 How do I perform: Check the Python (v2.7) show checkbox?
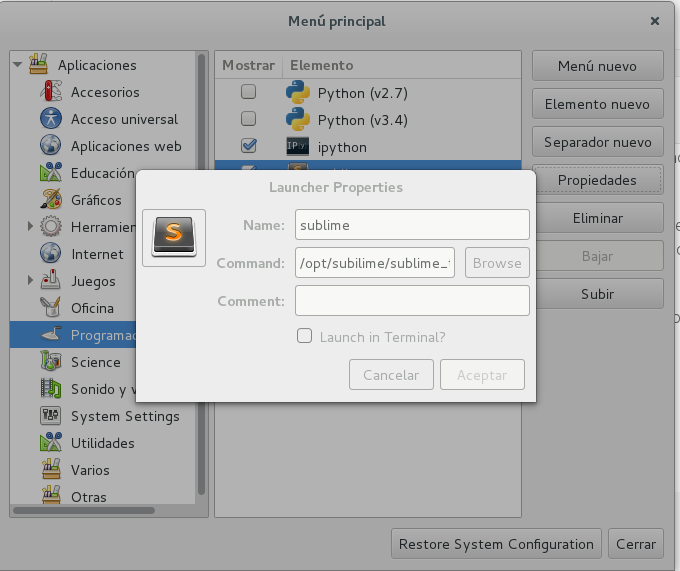(x=248, y=93)
